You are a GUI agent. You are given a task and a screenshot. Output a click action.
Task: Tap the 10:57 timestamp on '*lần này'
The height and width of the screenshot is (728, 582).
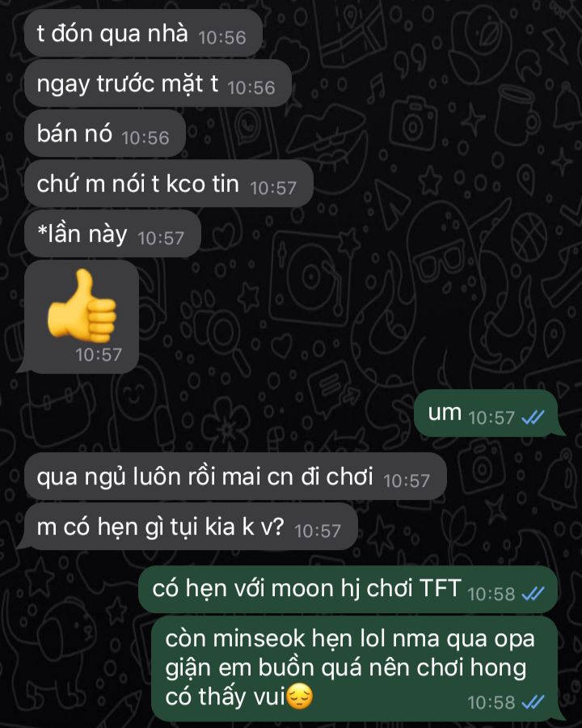[161, 238]
